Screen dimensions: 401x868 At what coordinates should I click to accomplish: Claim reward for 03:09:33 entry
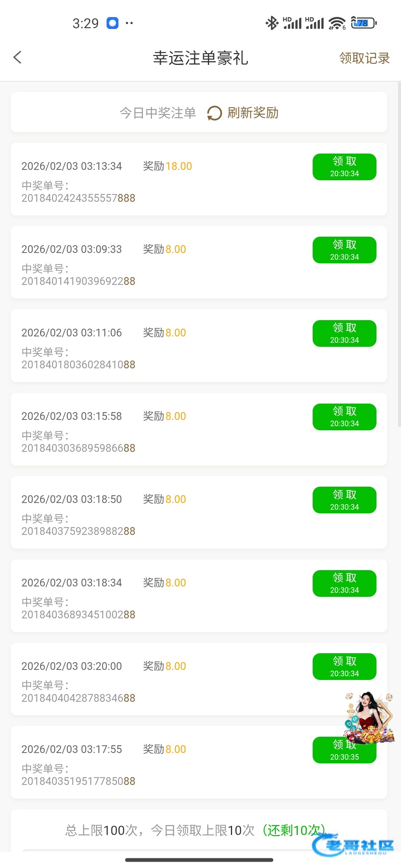point(344,250)
